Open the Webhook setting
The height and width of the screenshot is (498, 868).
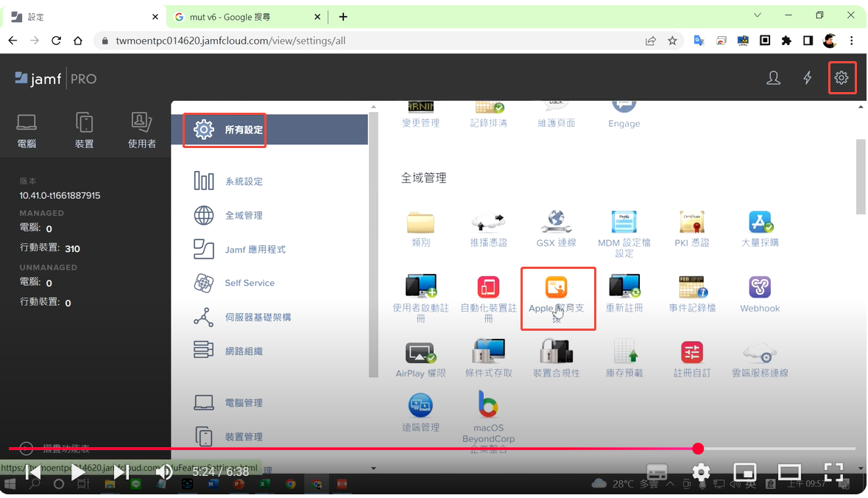tap(760, 287)
